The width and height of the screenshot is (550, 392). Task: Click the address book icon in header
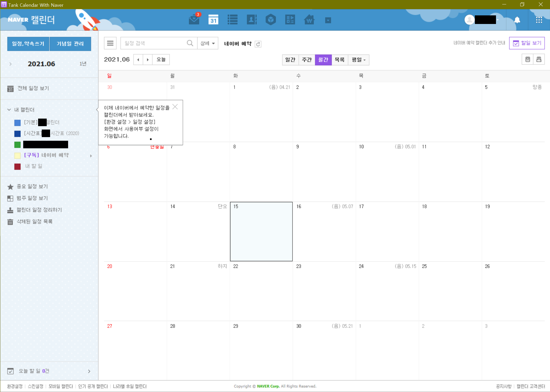pyautogui.click(x=252, y=20)
